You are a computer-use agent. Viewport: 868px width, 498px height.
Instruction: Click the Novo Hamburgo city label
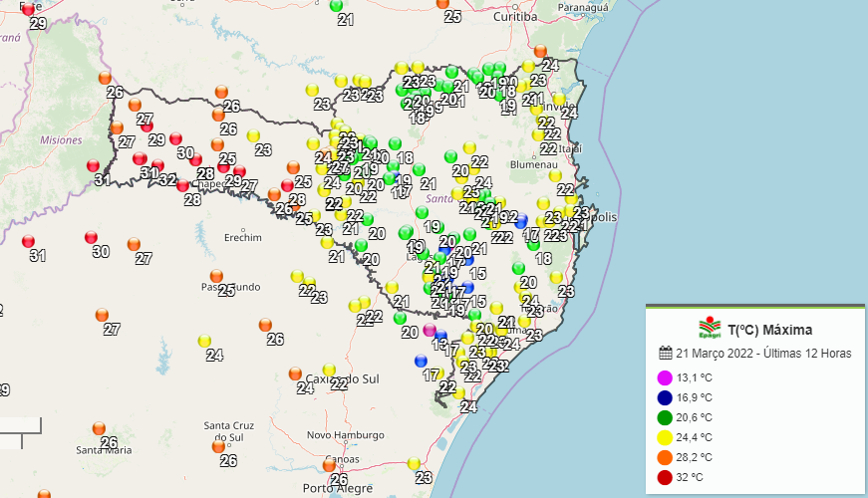[x=346, y=435]
